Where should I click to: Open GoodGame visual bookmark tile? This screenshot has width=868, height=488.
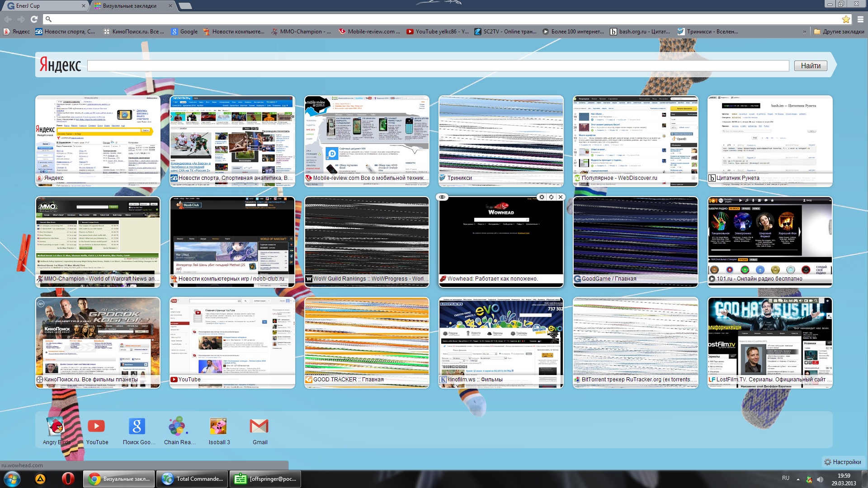[x=636, y=242]
